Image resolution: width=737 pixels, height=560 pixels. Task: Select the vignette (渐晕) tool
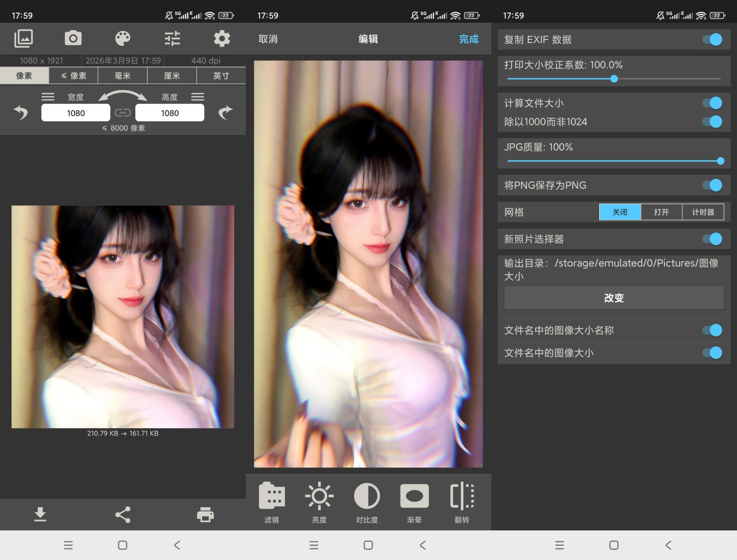pos(414,502)
